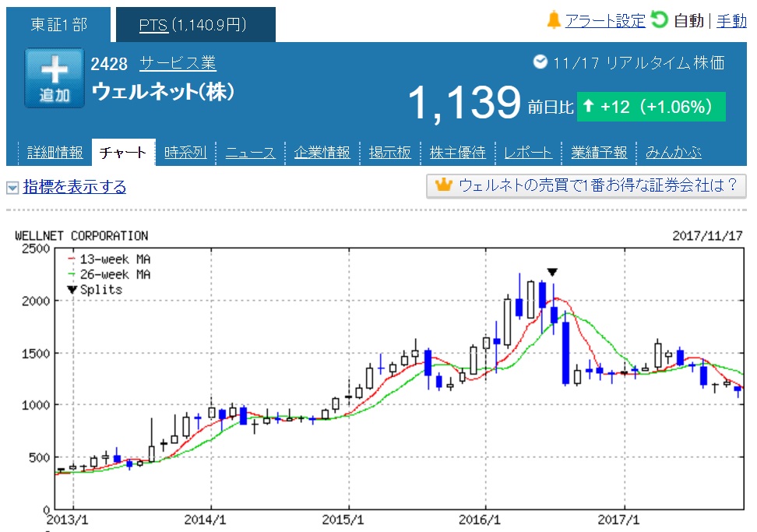Open the 時系列 tab
The width and height of the screenshot is (757, 532).
[x=185, y=153]
